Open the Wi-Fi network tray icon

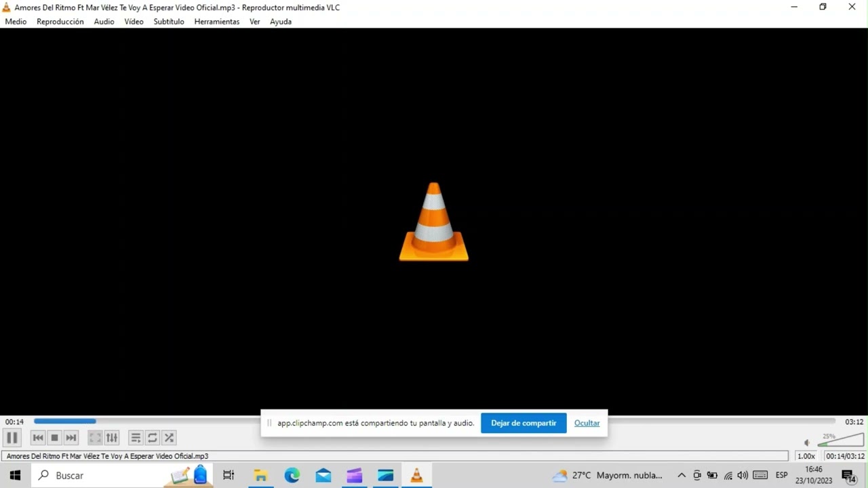point(728,475)
